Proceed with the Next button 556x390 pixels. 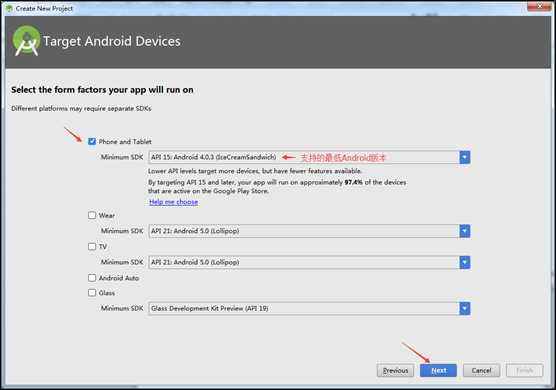438,370
